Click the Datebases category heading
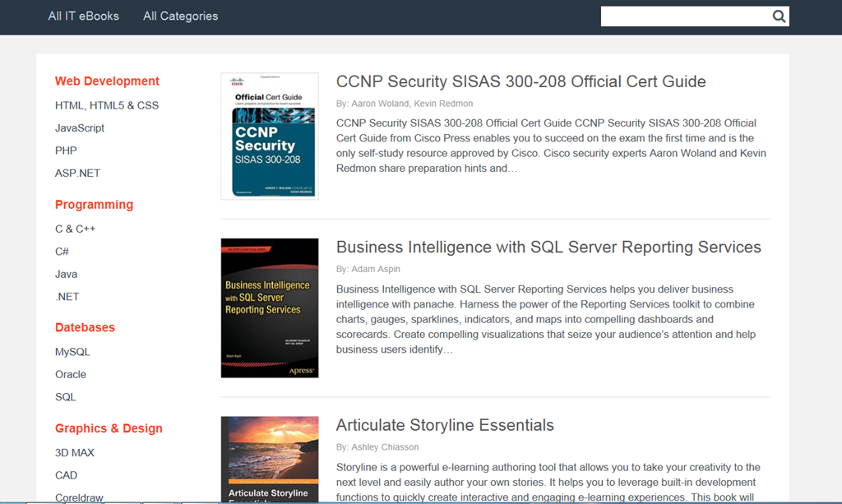The width and height of the screenshot is (842, 504). (x=85, y=327)
